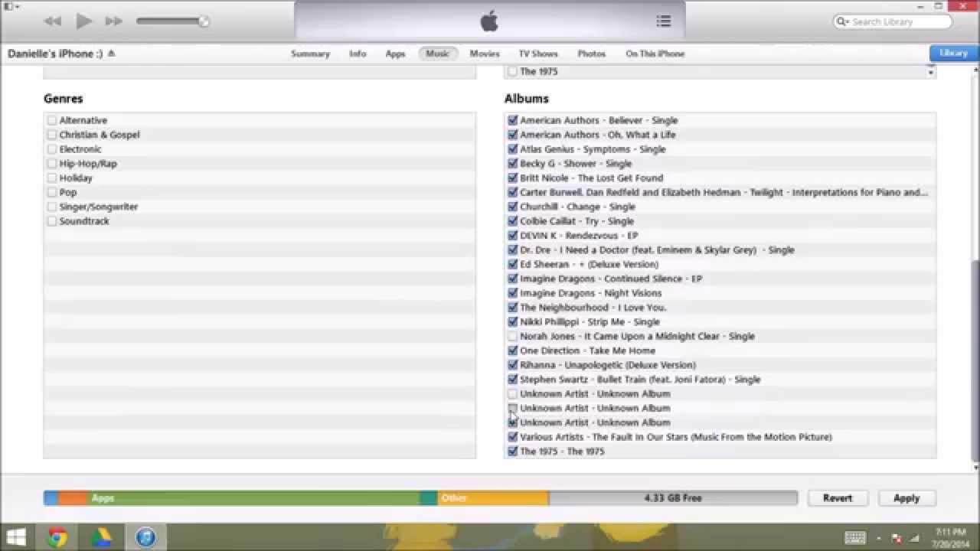Skip forward with the fast-forward button
The width and height of the screenshot is (980, 551).
[114, 21]
